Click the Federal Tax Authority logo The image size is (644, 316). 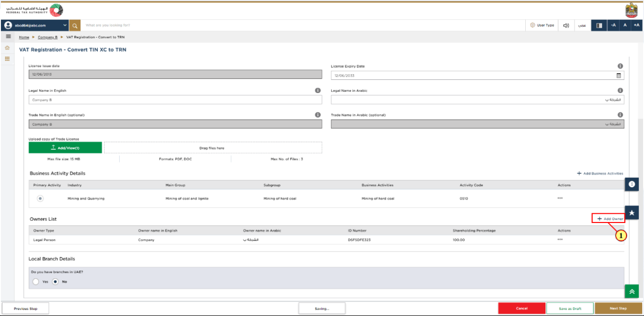(x=35, y=10)
